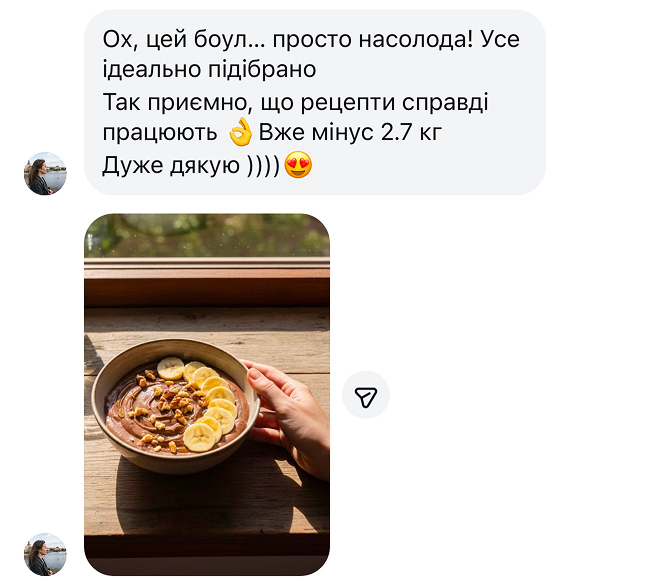
Task: Click the word "насолода!" in the message
Action: point(416,40)
